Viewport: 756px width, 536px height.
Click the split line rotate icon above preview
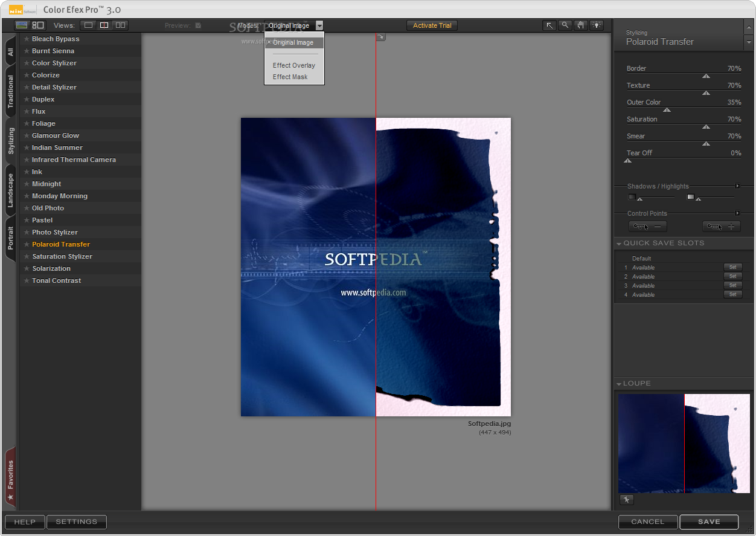[x=380, y=37]
